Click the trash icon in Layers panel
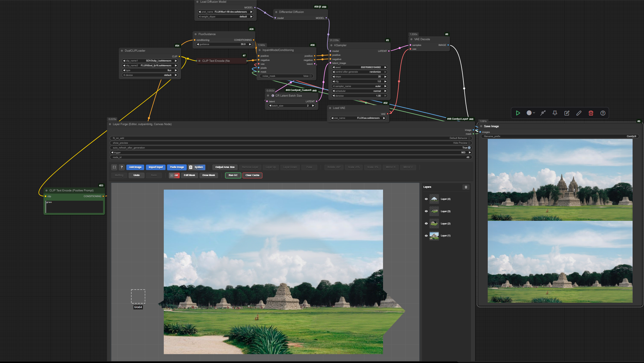Screen dimensions: 644x363 [x=466, y=187]
